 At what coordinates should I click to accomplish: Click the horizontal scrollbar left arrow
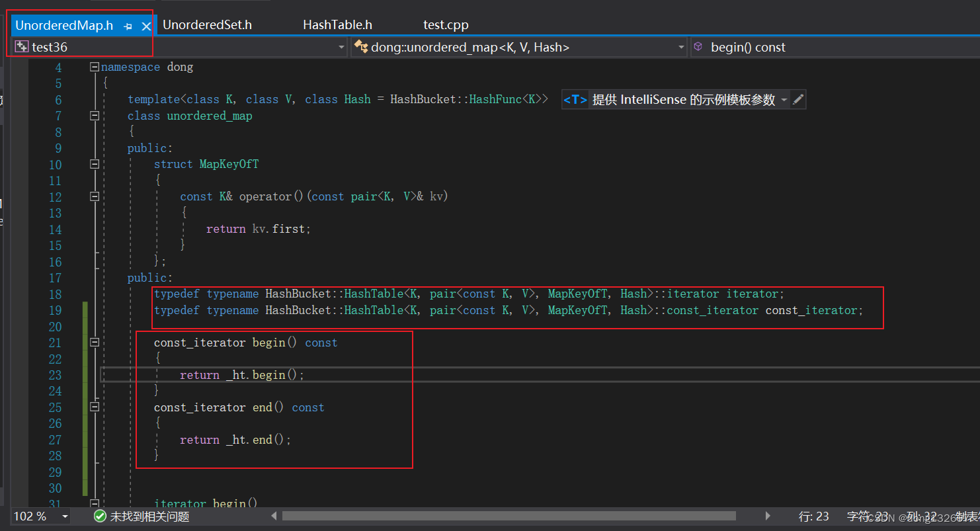pyautogui.click(x=274, y=516)
